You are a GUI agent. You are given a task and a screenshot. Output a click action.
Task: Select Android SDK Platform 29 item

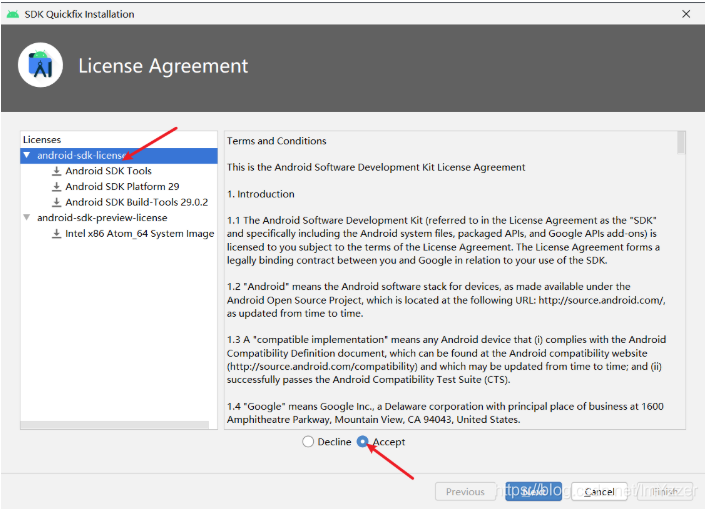pos(122,187)
